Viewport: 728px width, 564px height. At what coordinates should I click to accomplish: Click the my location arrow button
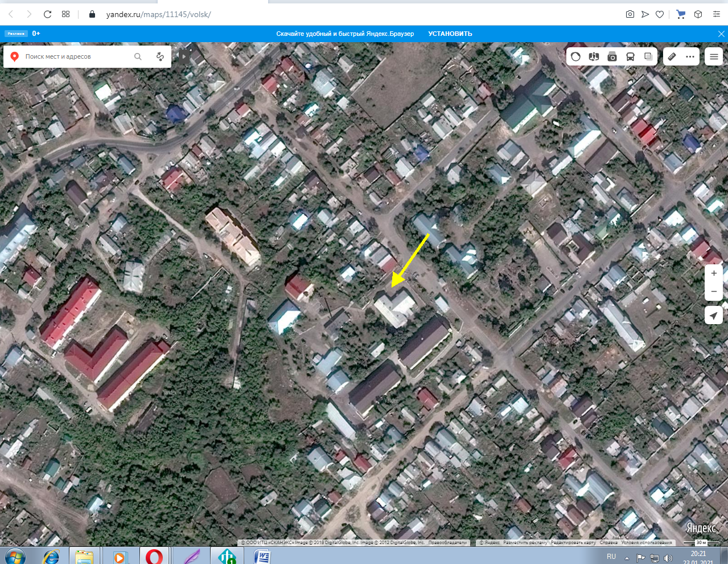click(713, 315)
